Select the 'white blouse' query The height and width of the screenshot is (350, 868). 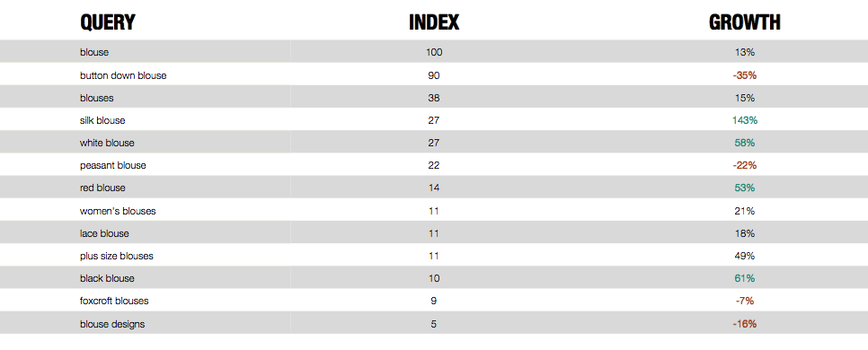click(x=107, y=143)
